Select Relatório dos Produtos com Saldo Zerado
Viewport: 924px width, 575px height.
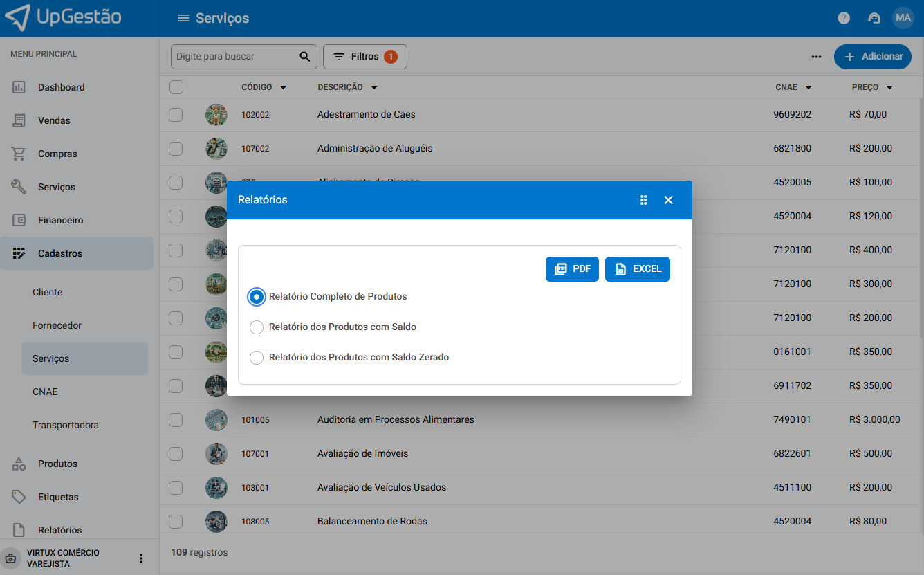pyautogui.click(x=257, y=358)
